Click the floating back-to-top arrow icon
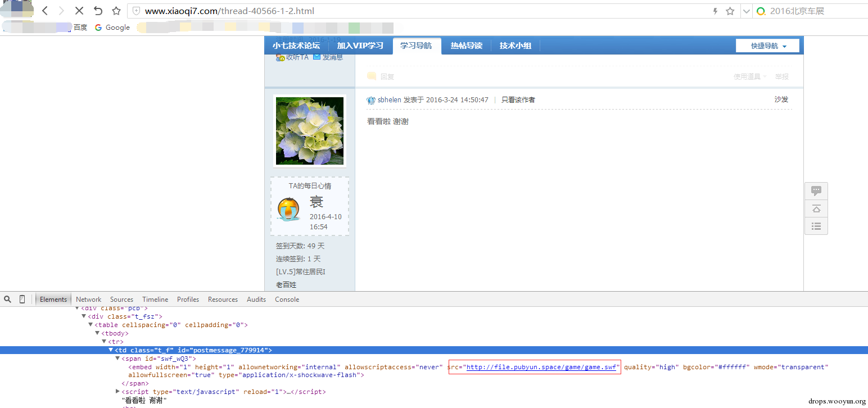This screenshot has height=408, width=868. pos(816,208)
